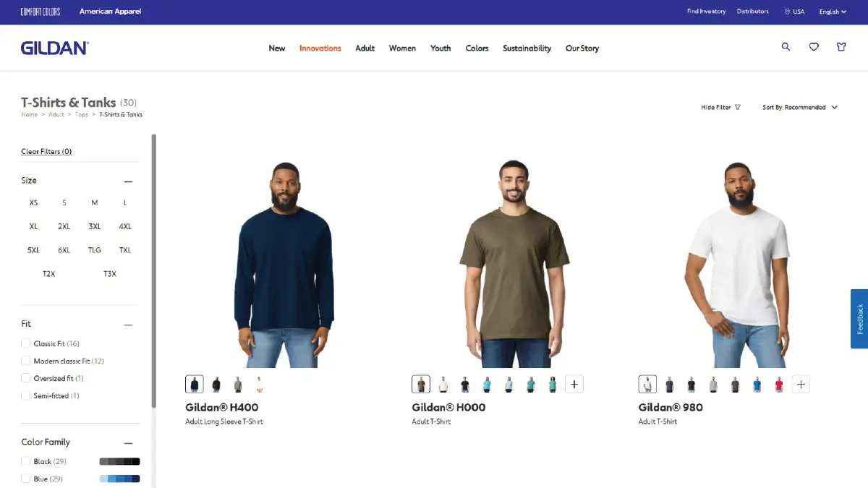Image resolution: width=868 pixels, height=488 pixels.
Task: Check the Semi-fitted filter
Action: coord(26,395)
